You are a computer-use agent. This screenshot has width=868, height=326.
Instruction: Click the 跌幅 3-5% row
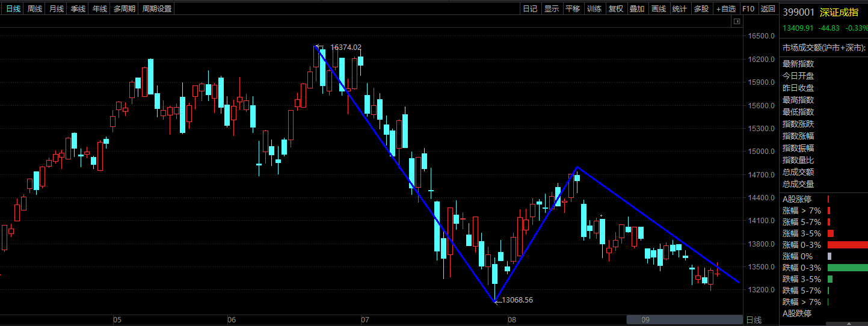pos(824,279)
